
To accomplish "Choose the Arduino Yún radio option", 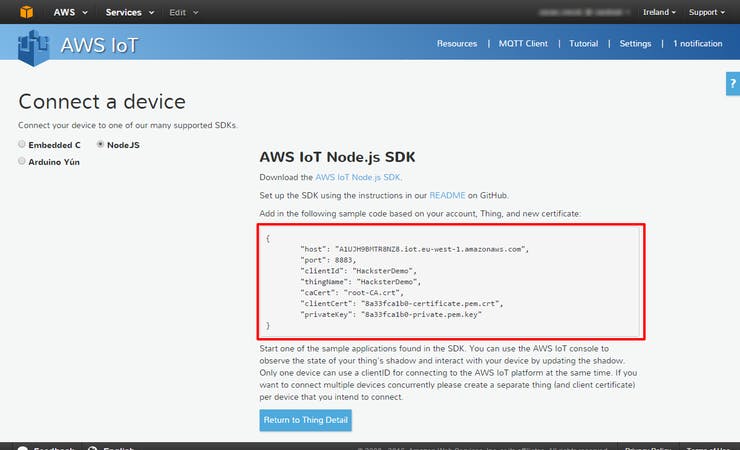I will coord(22,161).
